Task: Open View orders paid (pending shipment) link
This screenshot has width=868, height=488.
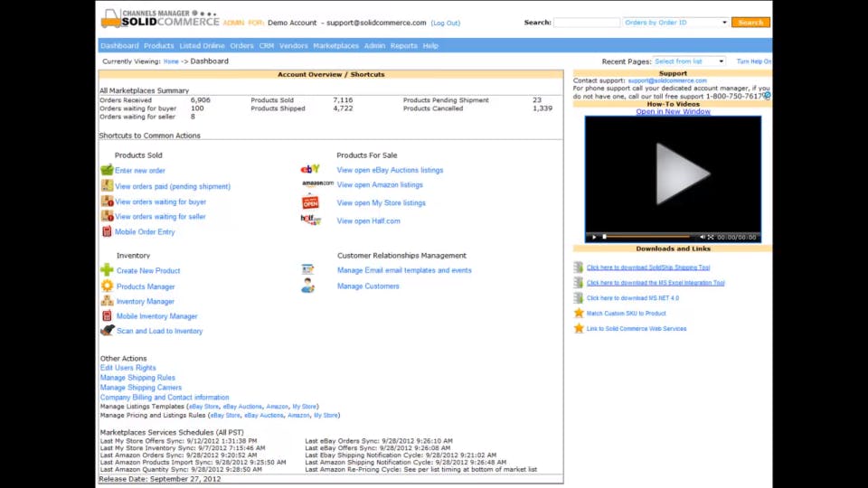Action: [x=173, y=187]
